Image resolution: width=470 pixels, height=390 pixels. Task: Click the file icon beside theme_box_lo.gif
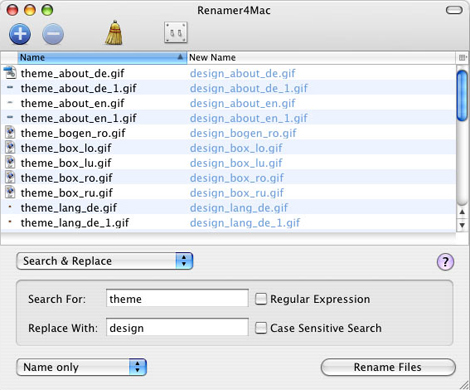(x=10, y=148)
